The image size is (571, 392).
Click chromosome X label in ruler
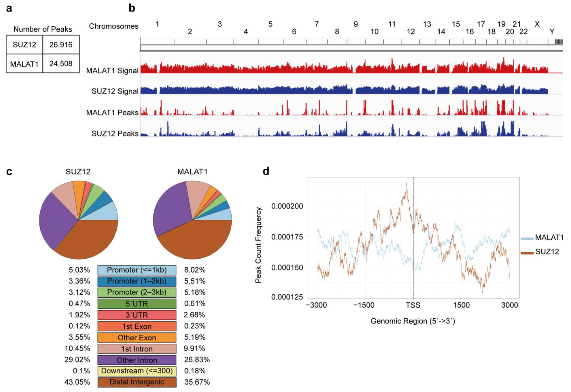coord(537,24)
